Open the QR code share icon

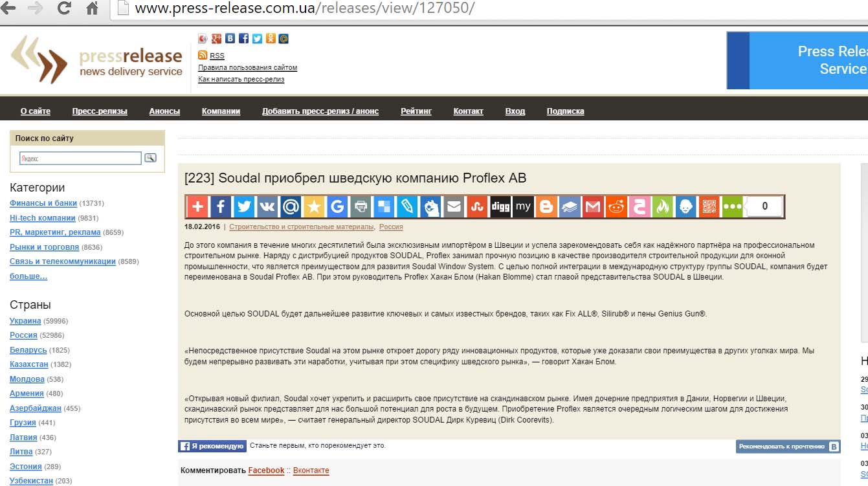709,206
